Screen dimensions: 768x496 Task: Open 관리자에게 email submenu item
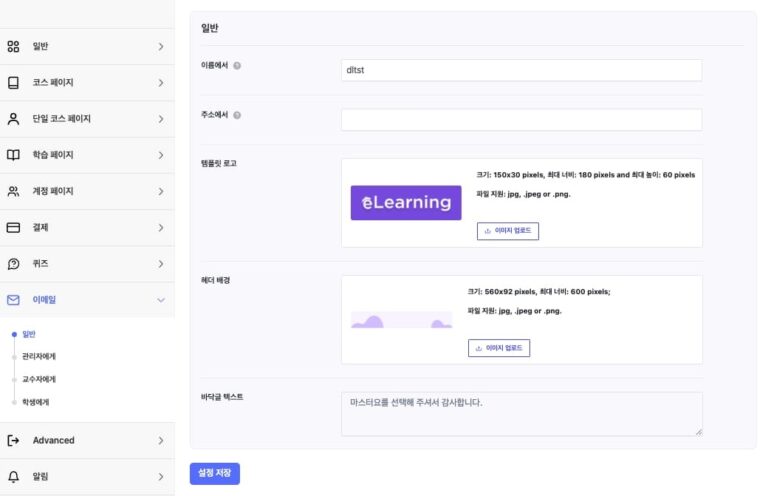(x=39, y=356)
